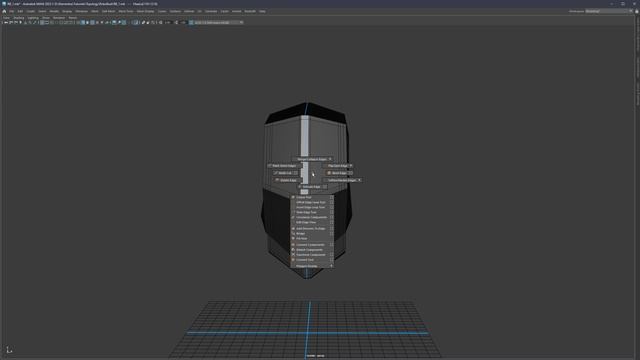Expand the Merge/Collapse Edges submenu arrow

330,159
